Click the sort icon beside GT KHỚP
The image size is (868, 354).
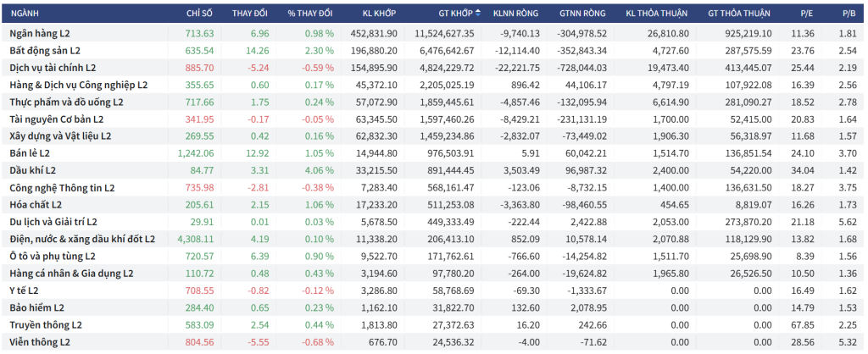coord(478,14)
